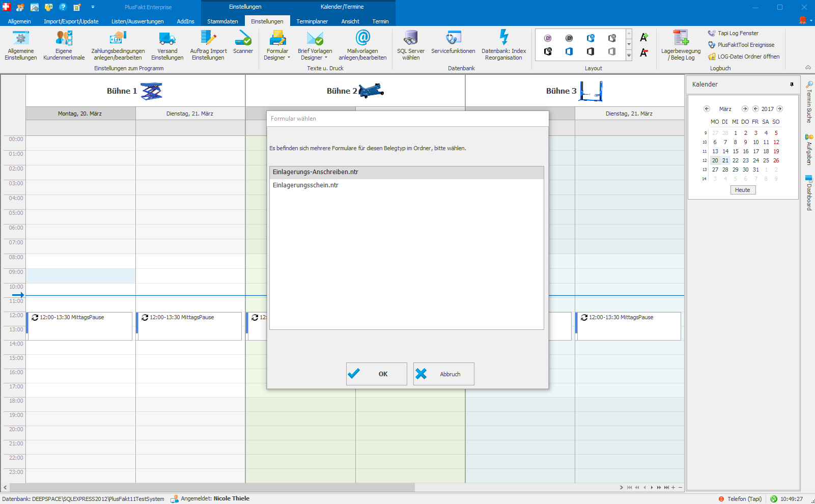
Task: Confirm the form selection with OK
Action: [x=376, y=374]
